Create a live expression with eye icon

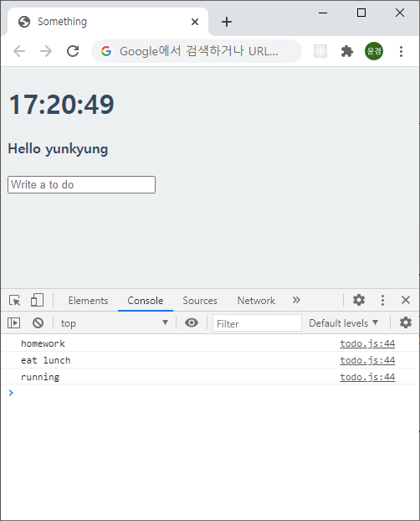click(192, 322)
